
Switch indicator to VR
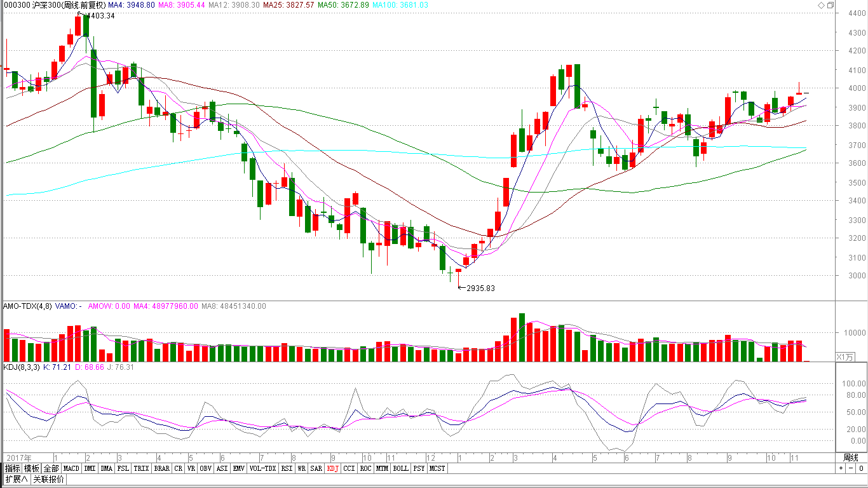tap(191, 468)
